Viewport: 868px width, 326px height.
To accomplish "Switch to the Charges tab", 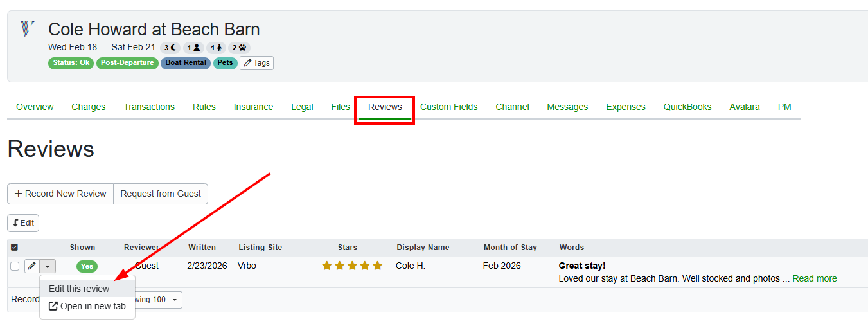I will [x=89, y=107].
